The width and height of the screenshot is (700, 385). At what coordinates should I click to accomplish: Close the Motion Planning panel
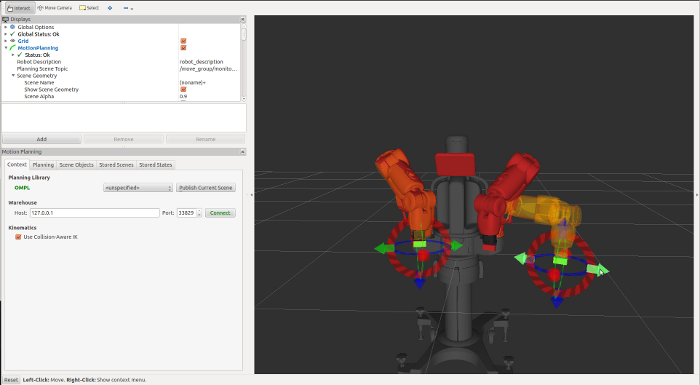click(x=243, y=152)
